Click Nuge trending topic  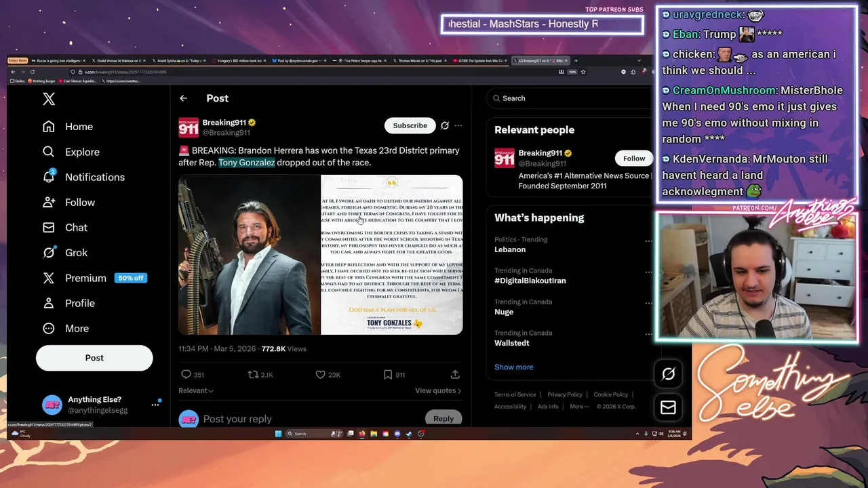coord(503,312)
